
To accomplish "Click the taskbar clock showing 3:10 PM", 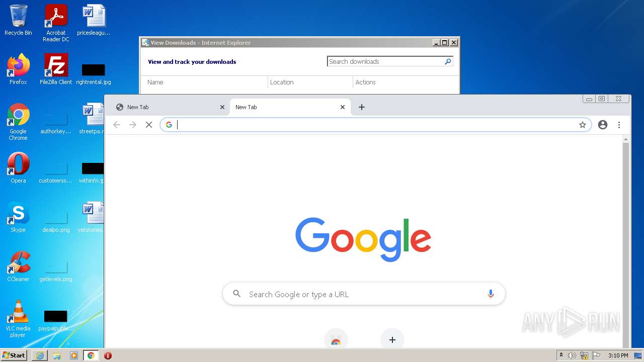I will [x=618, y=355].
